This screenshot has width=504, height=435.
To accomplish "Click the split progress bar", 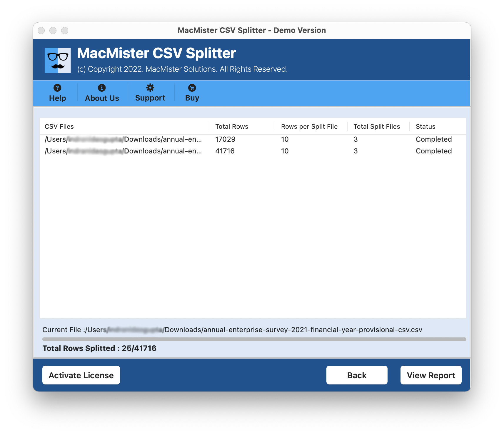I will point(254,339).
